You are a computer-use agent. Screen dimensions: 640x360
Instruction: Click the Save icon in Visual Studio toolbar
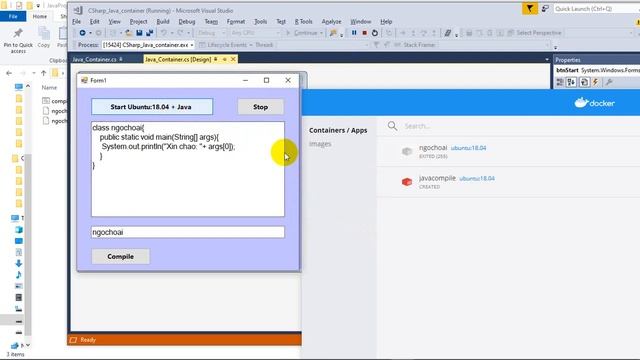coord(139,33)
